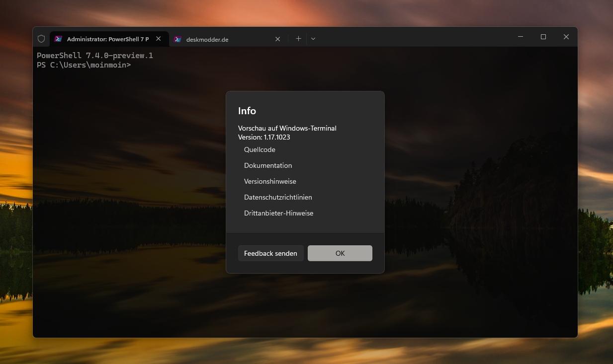Open the Versionshinweise link
The image size is (613, 364).
[x=270, y=181]
